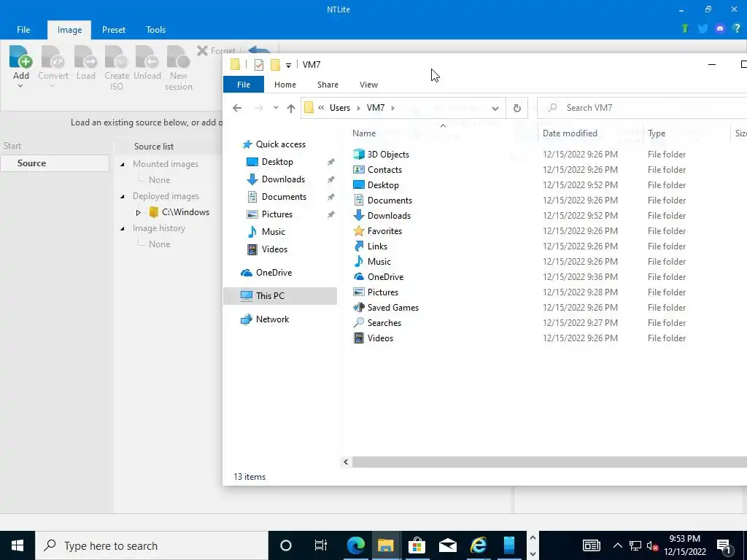The image size is (747, 560).
Task: Open the Explorer address bar history dropdown
Action: 495,108
